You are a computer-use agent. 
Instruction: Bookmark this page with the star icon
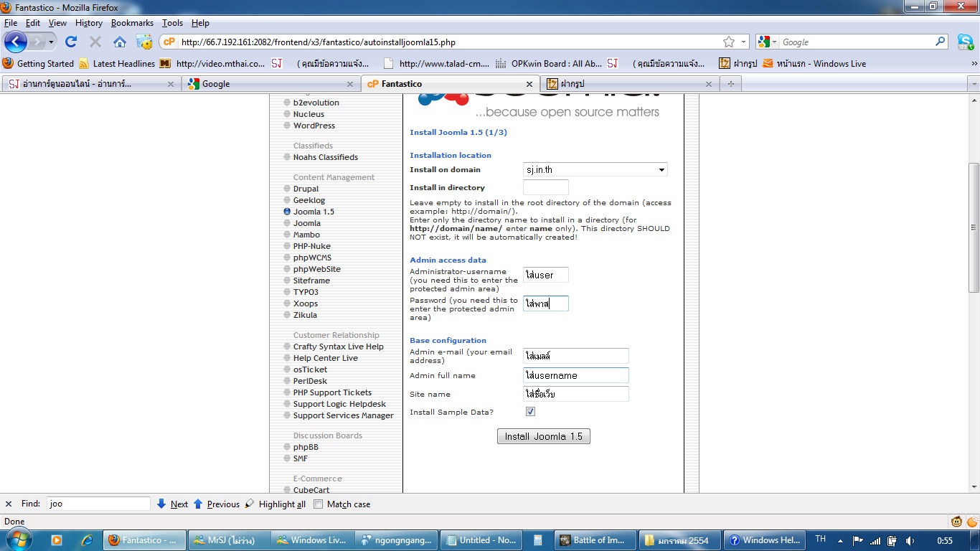(x=729, y=42)
